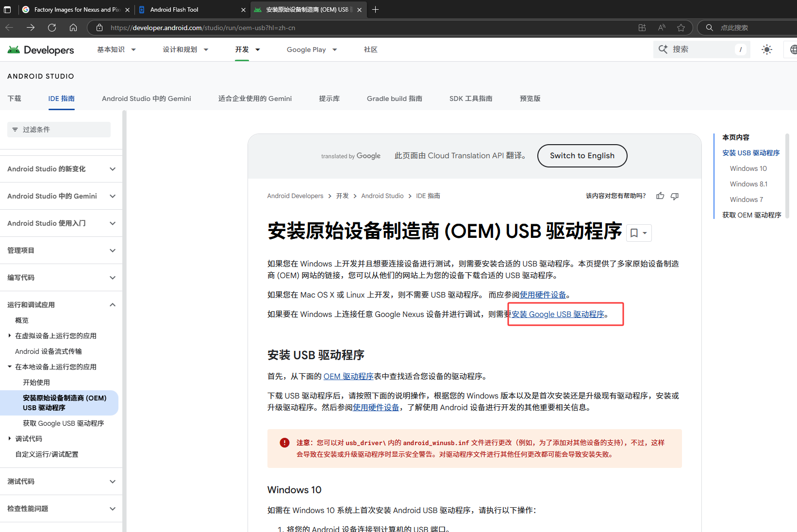Image resolution: width=797 pixels, height=532 pixels.
Task: Click the browser back arrow
Action: (x=9, y=28)
